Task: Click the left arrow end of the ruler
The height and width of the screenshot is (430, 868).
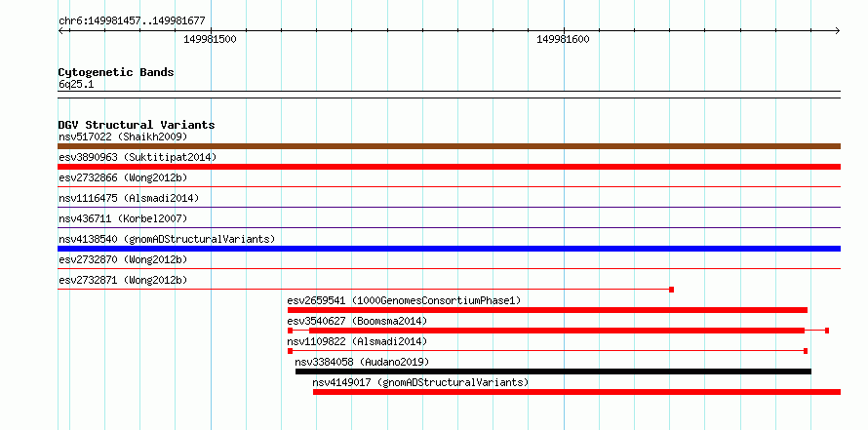Action: (x=61, y=31)
